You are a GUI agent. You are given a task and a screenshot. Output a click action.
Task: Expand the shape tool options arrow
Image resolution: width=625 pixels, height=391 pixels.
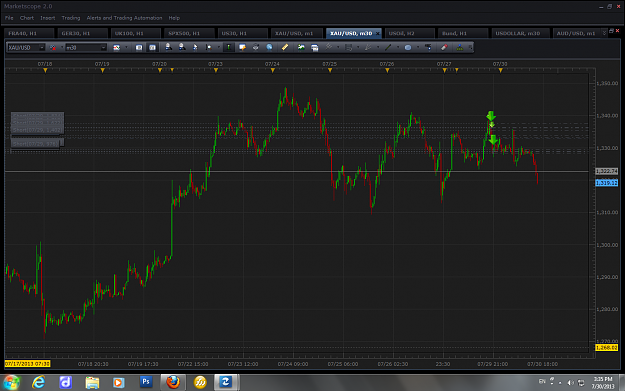point(418,47)
